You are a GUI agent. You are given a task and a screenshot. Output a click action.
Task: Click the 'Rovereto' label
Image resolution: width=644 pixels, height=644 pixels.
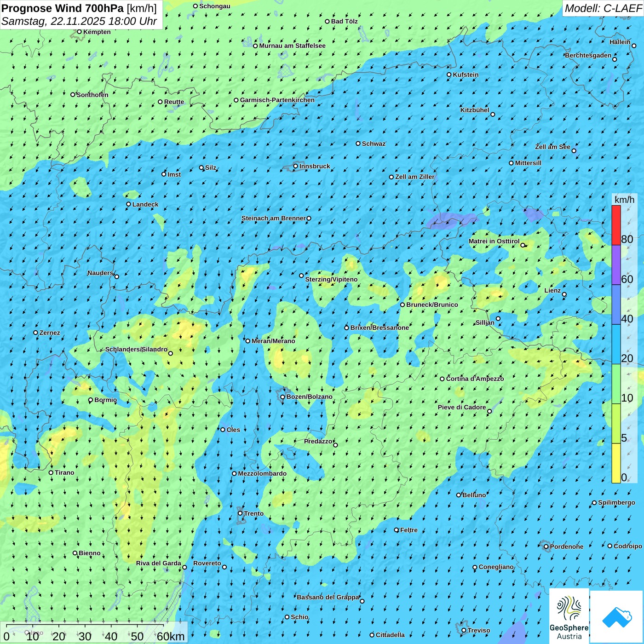[207, 563]
